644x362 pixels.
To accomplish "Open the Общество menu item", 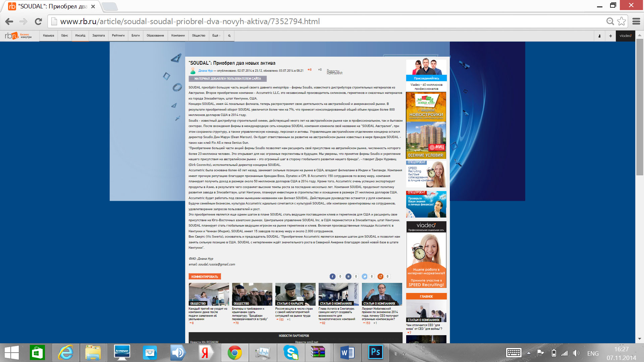I will click(x=199, y=36).
